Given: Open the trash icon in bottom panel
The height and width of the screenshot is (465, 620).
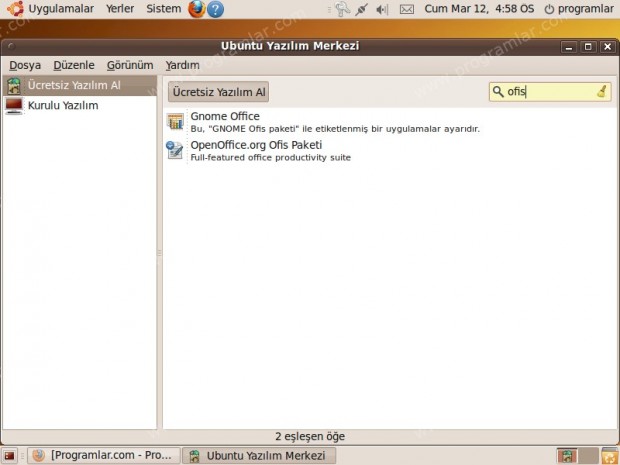Looking at the screenshot, I should pos(610,456).
